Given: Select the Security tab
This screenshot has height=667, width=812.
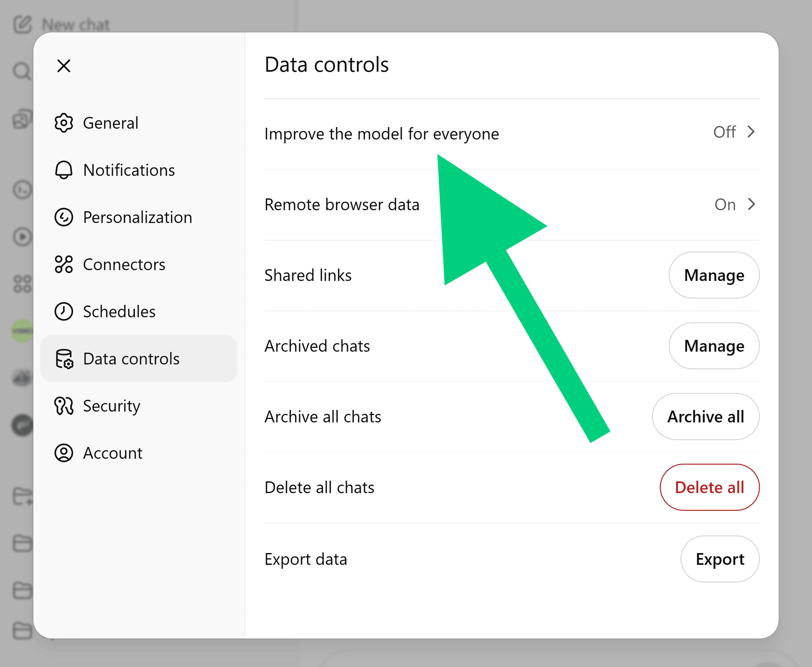Looking at the screenshot, I should click(139, 406).
